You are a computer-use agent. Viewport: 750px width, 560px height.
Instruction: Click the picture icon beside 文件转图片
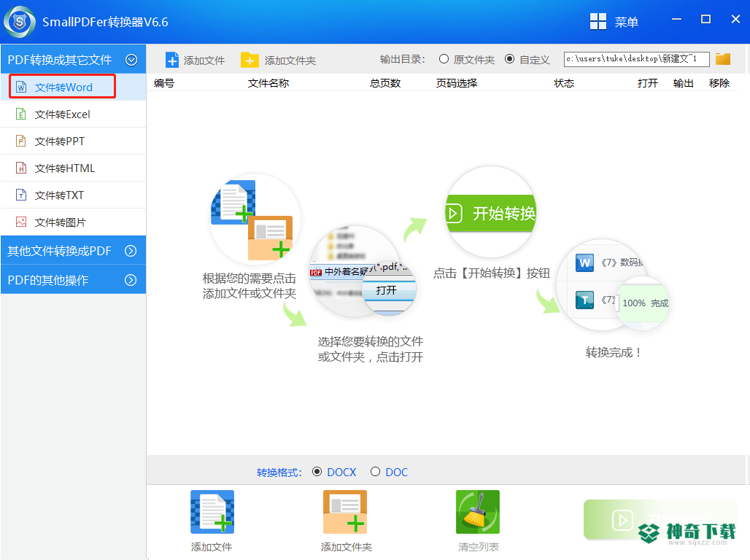(x=21, y=222)
